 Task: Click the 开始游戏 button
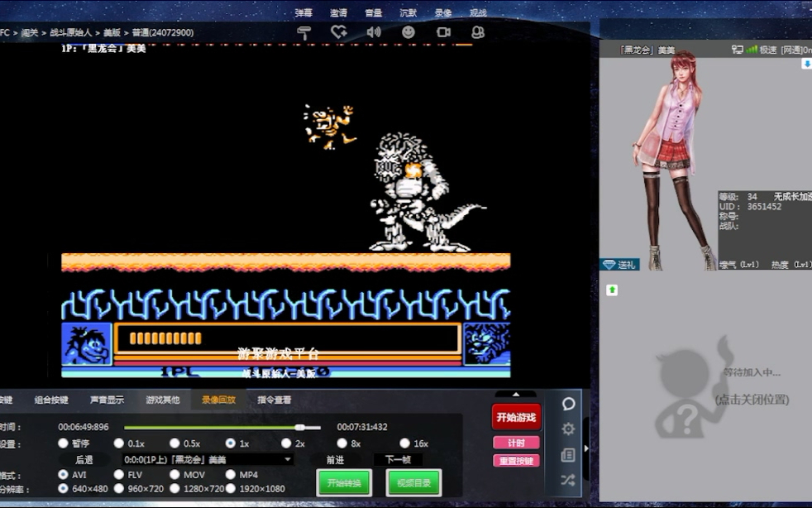tap(516, 417)
